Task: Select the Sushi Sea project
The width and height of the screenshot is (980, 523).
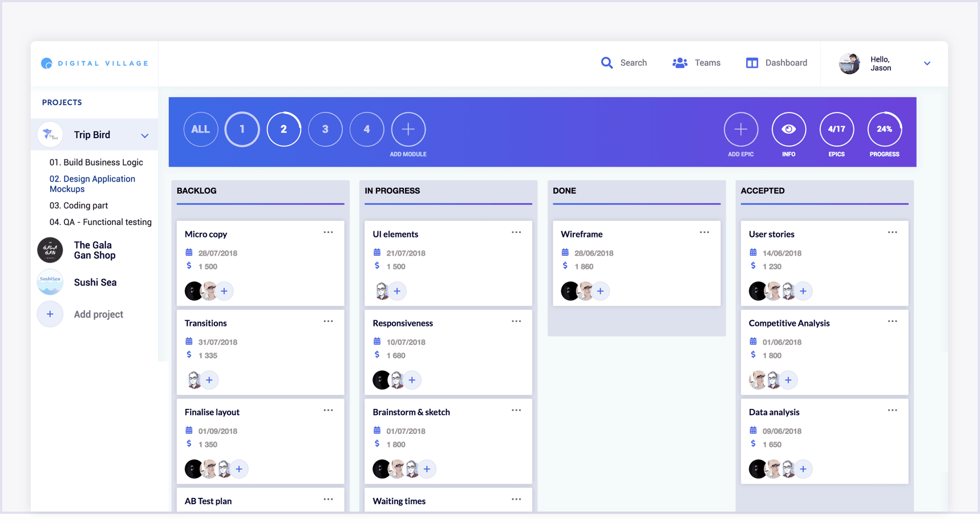Action: (x=95, y=282)
